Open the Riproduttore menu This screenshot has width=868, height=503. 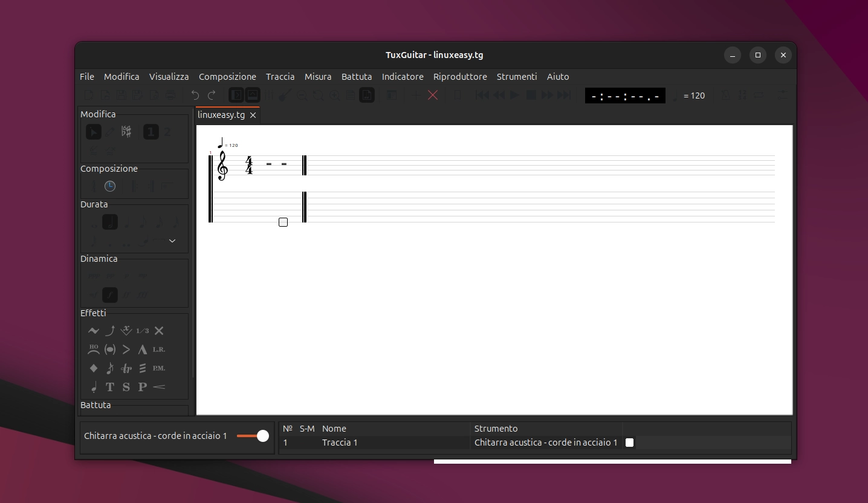(460, 77)
